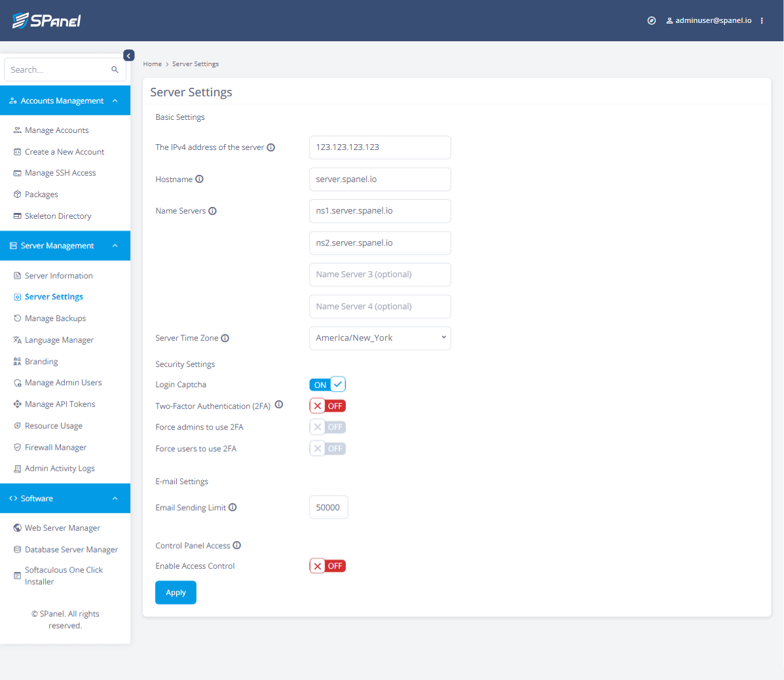784x680 pixels.
Task: Click the Email Sending Limit input field
Action: point(328,506)
